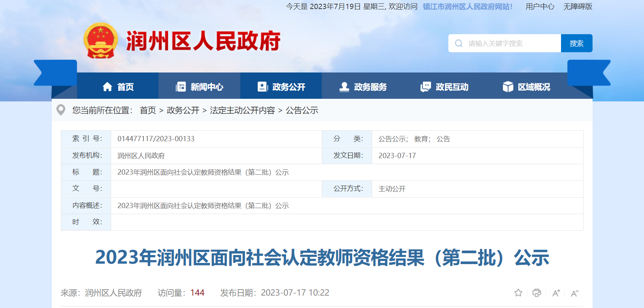This screenshot has width=644, height=308.
Task: Click the 来源: 润州区人民政府 source text
Action: [x=101, y=293]
